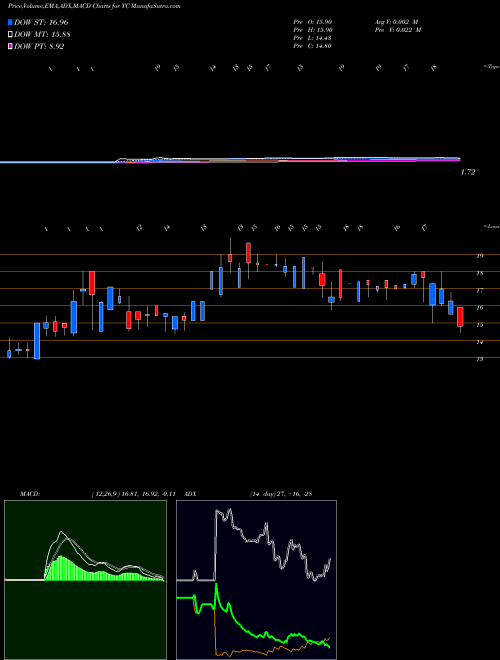Click the 14 price axis label

479,342
